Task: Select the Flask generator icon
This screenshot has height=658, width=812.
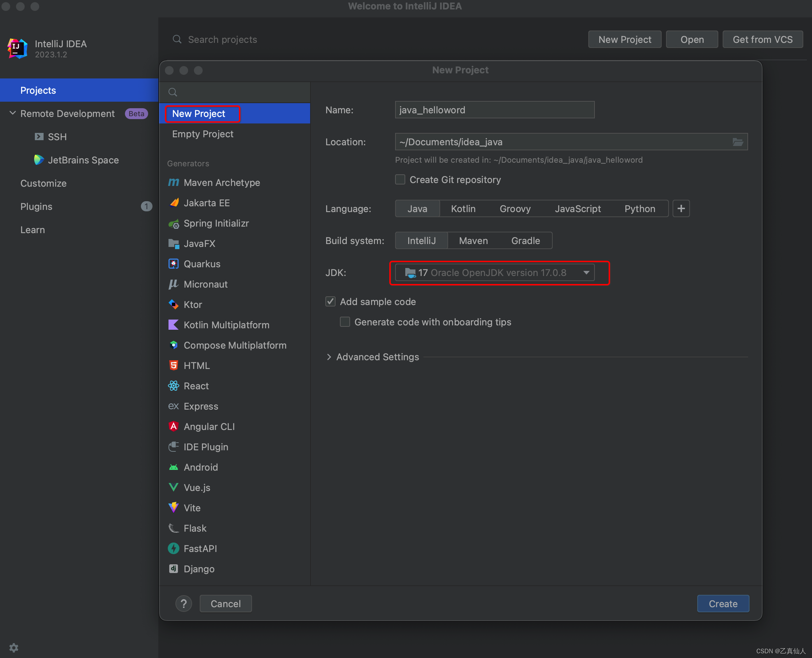Action: click(x=173, y=528)
